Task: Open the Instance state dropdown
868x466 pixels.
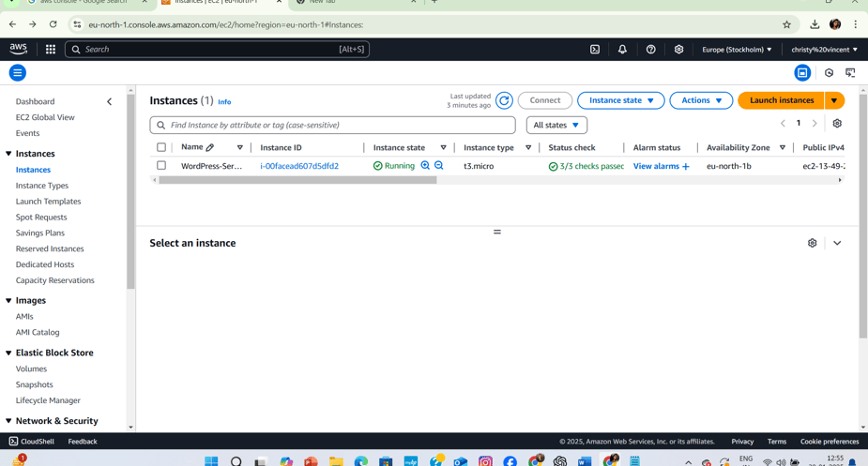Action: (620, 100)
